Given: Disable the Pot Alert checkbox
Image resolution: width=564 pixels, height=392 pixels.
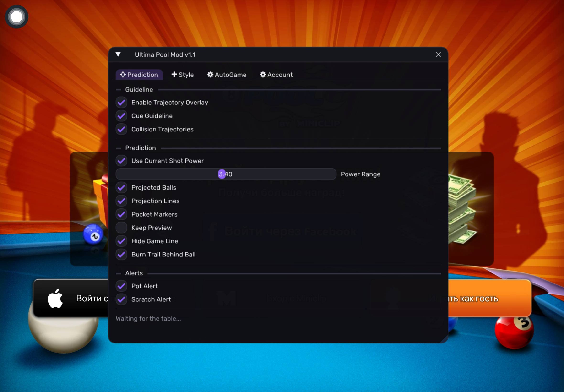Looking at the screenshot, I should click(121, 286).
